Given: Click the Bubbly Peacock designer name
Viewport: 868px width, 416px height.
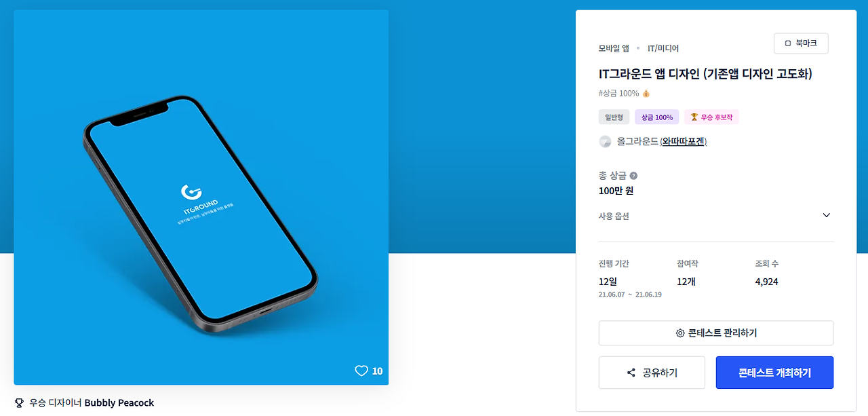Looking at the screenshot, I should point(119,402).
